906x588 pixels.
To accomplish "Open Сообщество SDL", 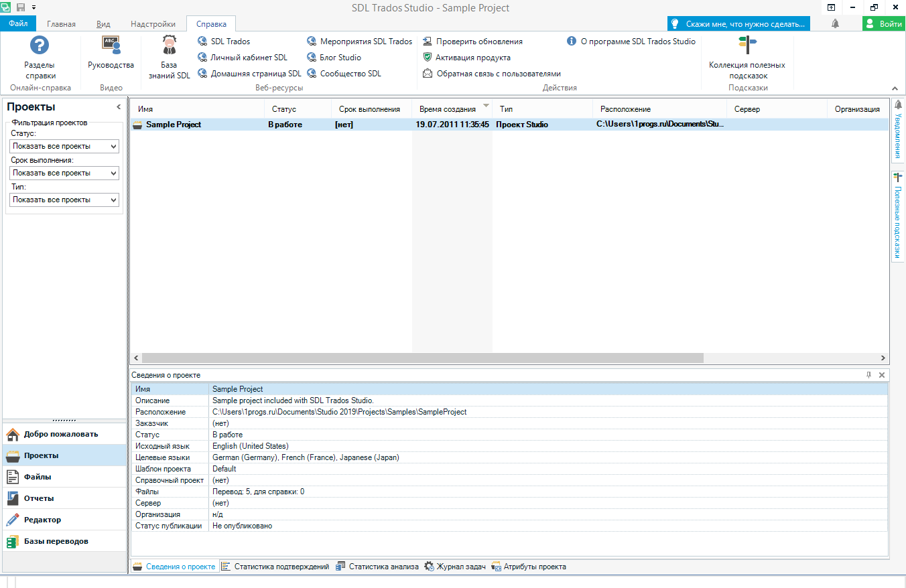I will (x=344, y=74).
